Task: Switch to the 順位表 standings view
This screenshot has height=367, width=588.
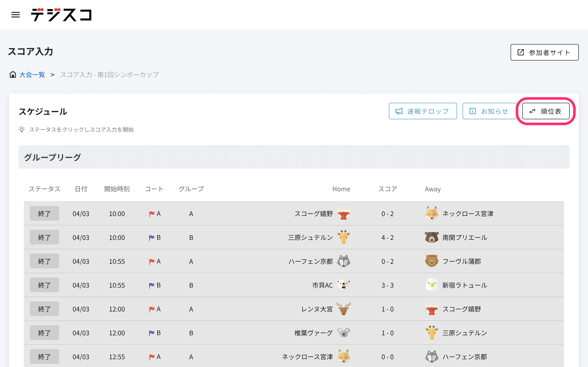Action: [x=546, y=111]
